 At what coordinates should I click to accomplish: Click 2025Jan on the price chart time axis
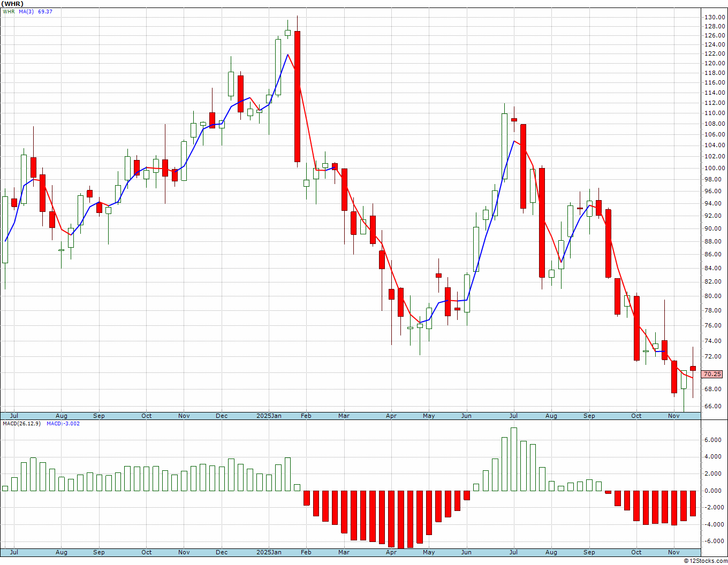click(x=269, y=416)
